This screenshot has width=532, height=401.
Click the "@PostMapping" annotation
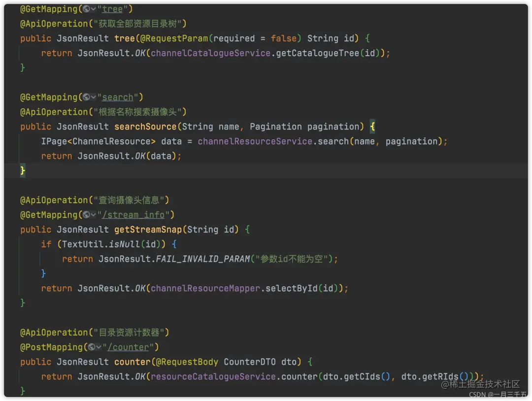pyautogui.click(x=51, y=347)
